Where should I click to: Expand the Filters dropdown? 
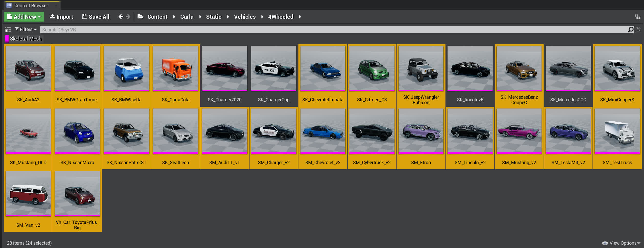point(26,29)
